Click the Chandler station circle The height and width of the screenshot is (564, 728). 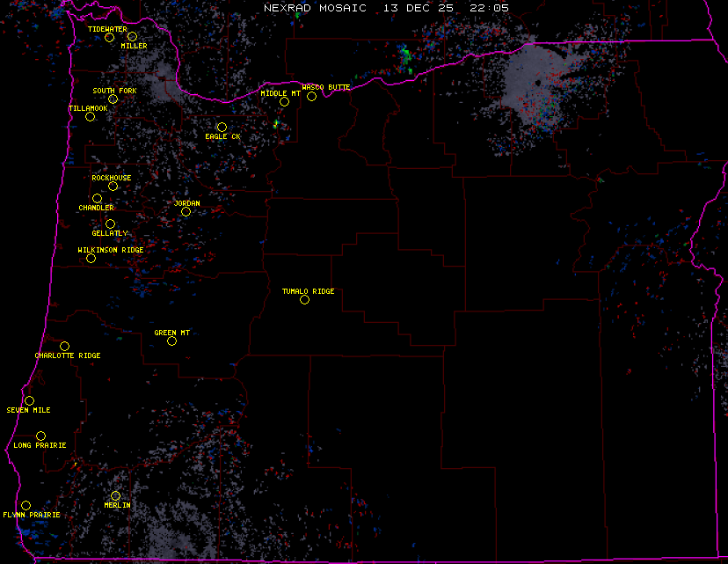coord(97,198)
